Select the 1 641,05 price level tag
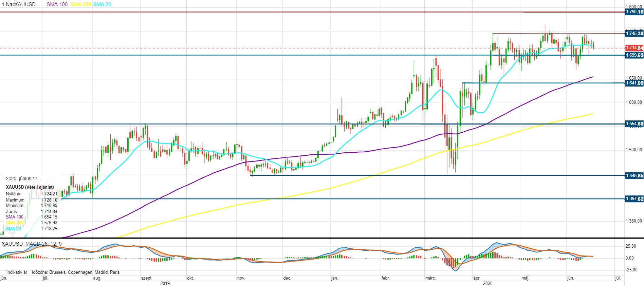This screenshot has width=644, height=286. pos(634,83)
